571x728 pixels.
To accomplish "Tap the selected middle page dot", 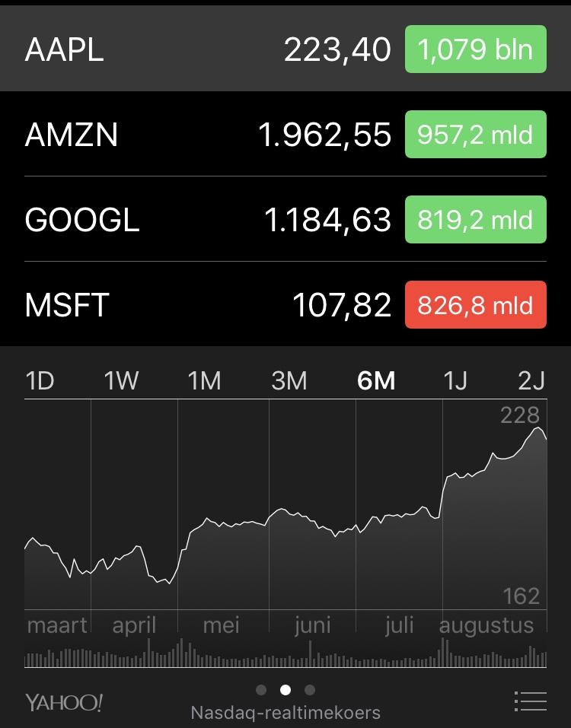I will 285,690.
